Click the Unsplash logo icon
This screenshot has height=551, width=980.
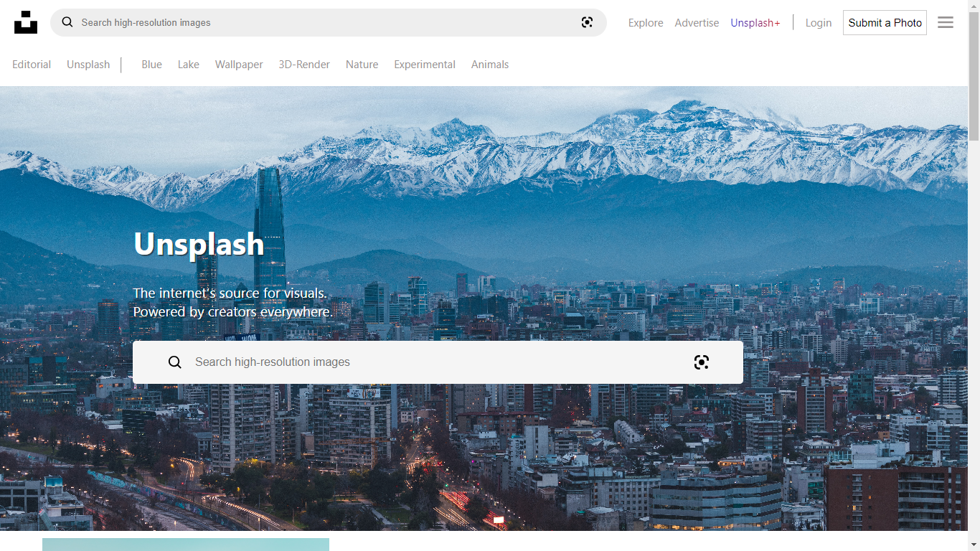pos(26,22)
